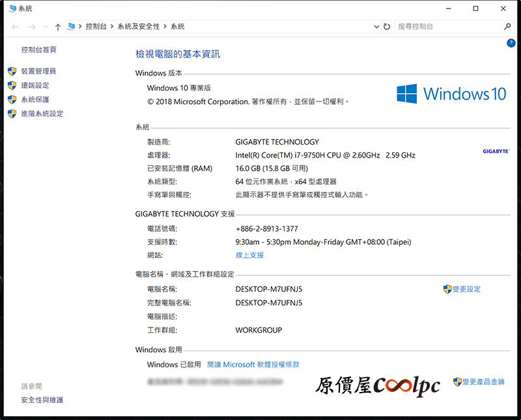This screenshot has height=420, width=521.
Task: Maximize the 系統 window
Action: coord(476,8)
